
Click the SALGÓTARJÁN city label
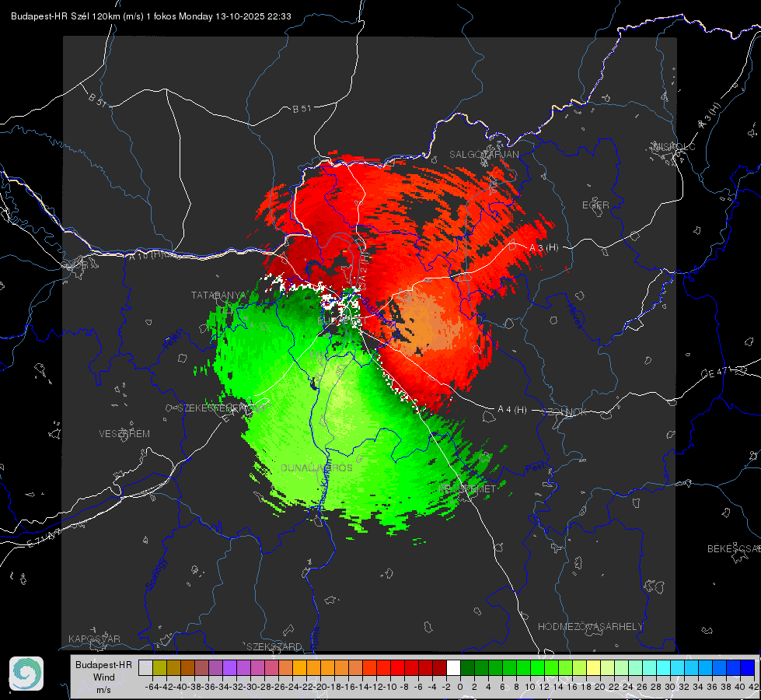coord(483,155)
